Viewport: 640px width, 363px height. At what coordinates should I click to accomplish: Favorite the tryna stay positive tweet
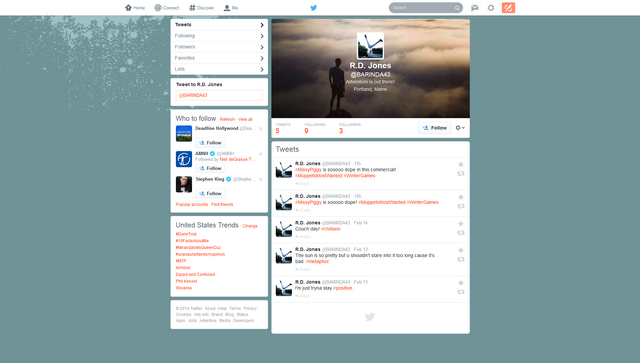[461, 283]
